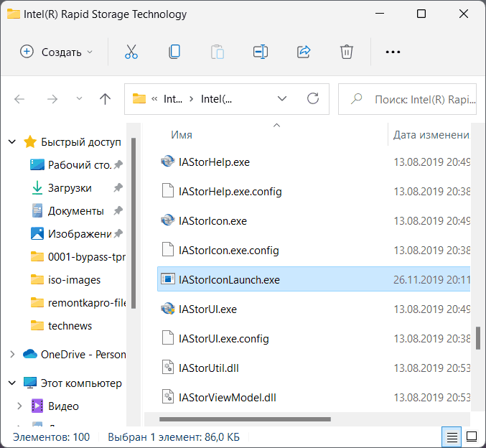Click 'Intel(...' breadcrumb in address bar

point(216,99)
